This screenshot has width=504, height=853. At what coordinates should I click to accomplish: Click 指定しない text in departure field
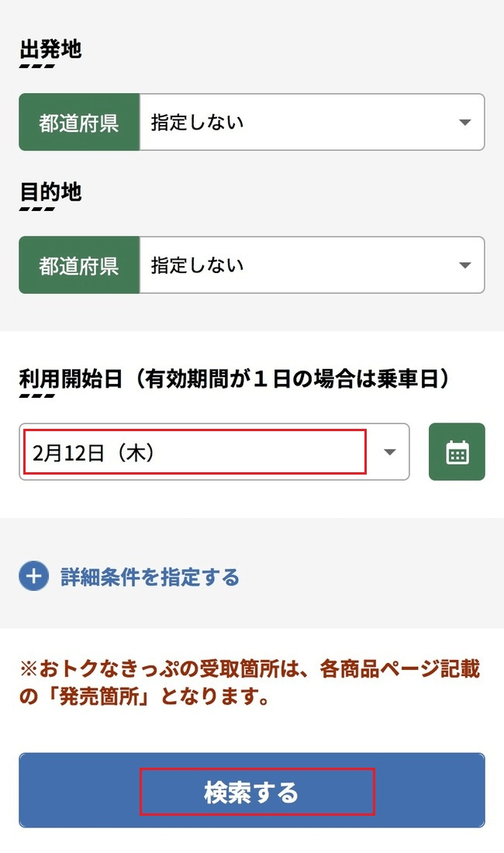pyautogui.click(x=197, y=123)
